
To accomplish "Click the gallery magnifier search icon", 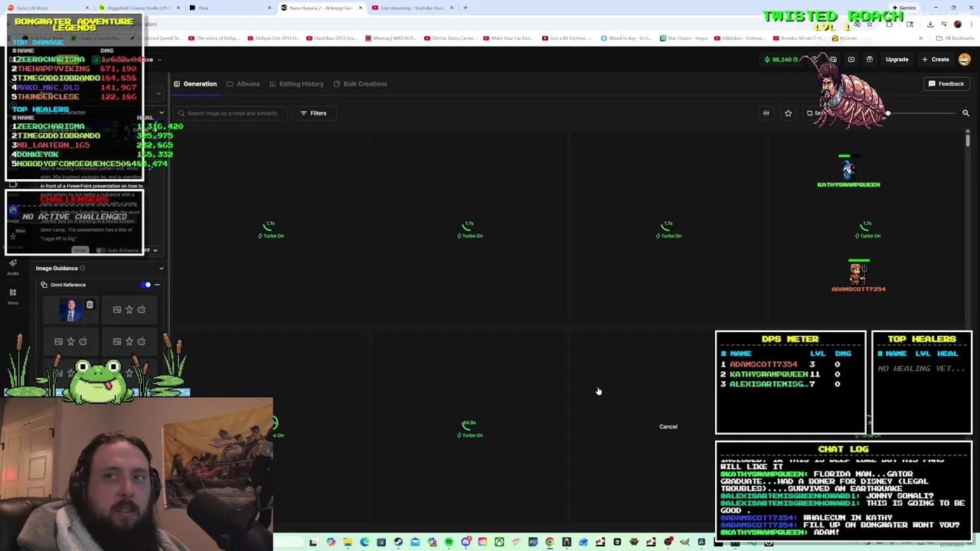I will pyautogui.click(x=965, y=113).
